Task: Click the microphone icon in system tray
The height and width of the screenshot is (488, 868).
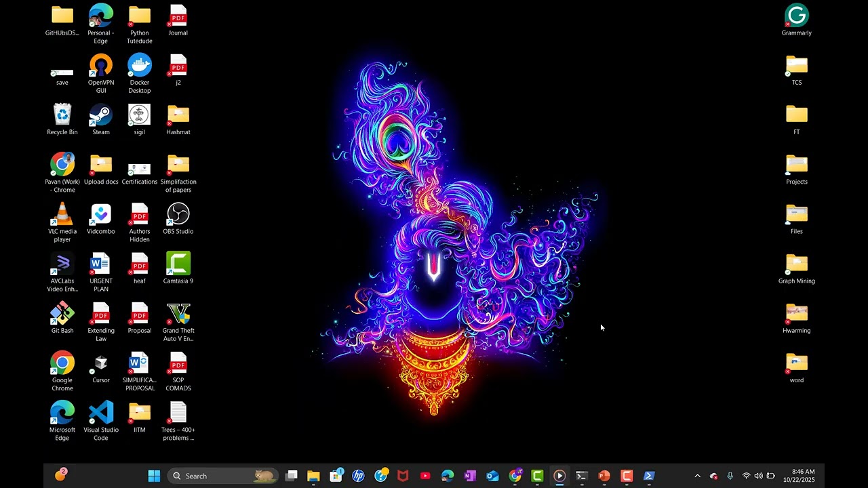Action: [730, 476]
